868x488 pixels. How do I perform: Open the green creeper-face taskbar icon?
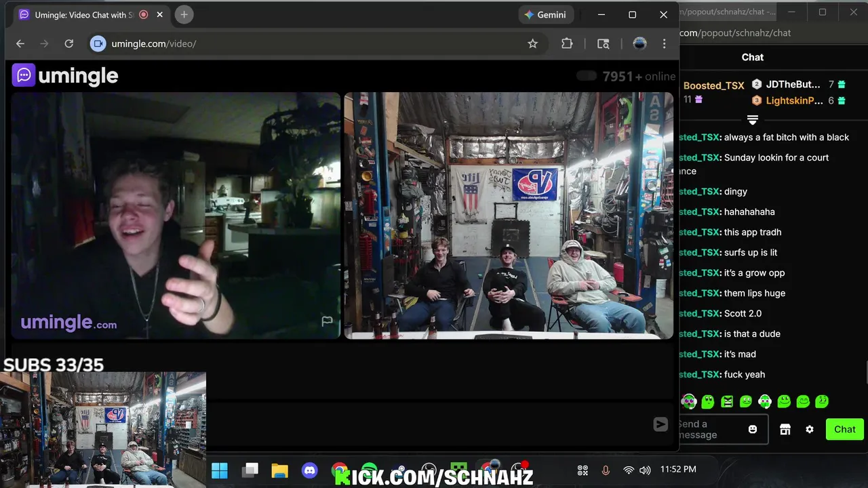459,470
